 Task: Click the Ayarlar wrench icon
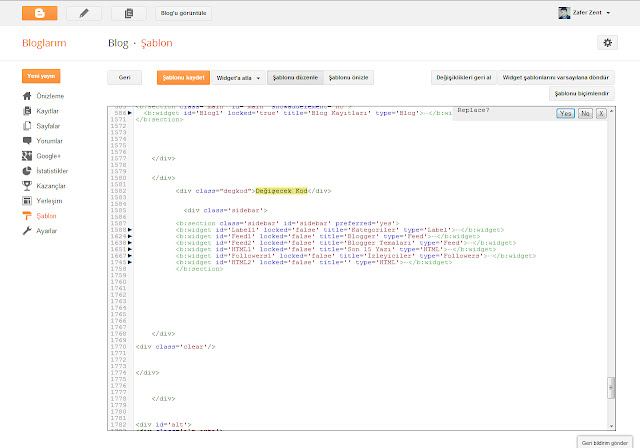pos(27,231)
